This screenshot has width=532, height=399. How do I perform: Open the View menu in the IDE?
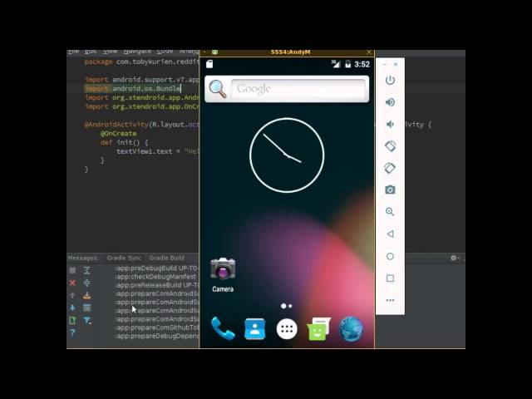pos(110,52)
